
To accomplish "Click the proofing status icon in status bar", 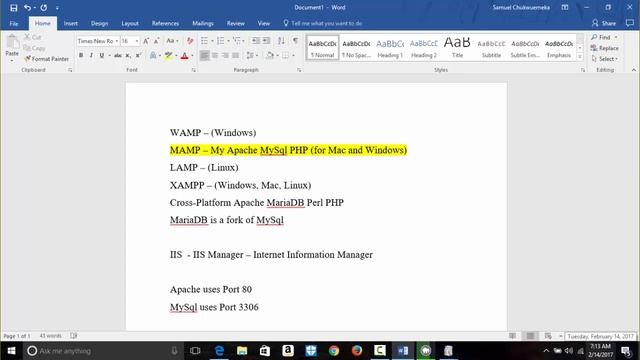I will [73, 336].
